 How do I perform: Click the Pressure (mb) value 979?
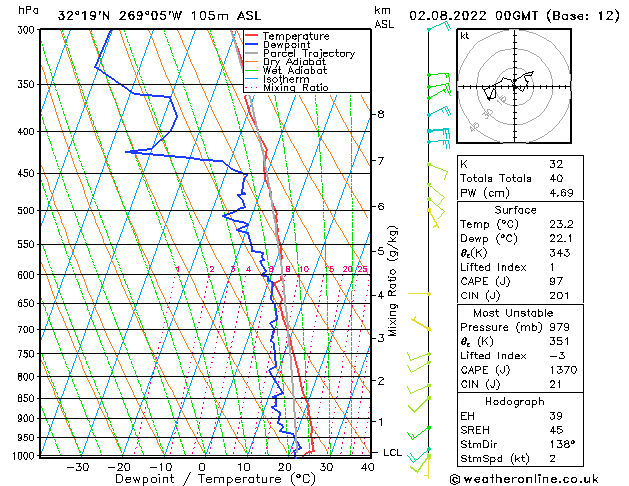pos(559,327)
